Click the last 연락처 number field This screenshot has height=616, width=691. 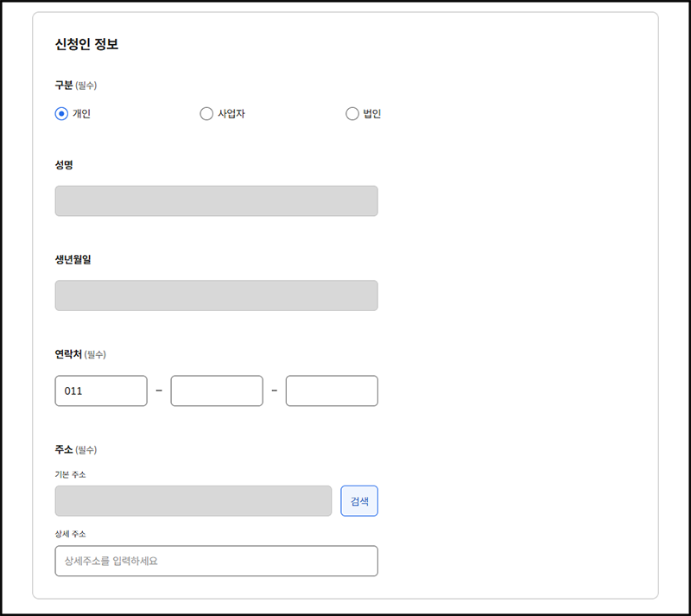point(332,391)
